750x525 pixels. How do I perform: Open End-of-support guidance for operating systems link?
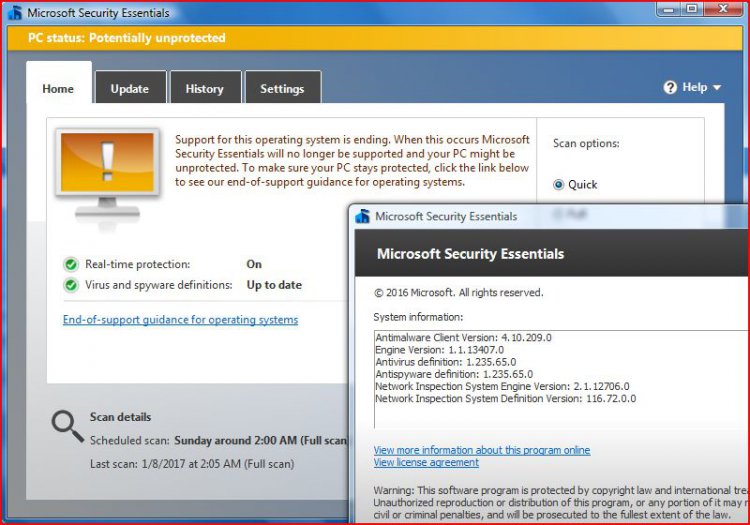coord(180,319)
